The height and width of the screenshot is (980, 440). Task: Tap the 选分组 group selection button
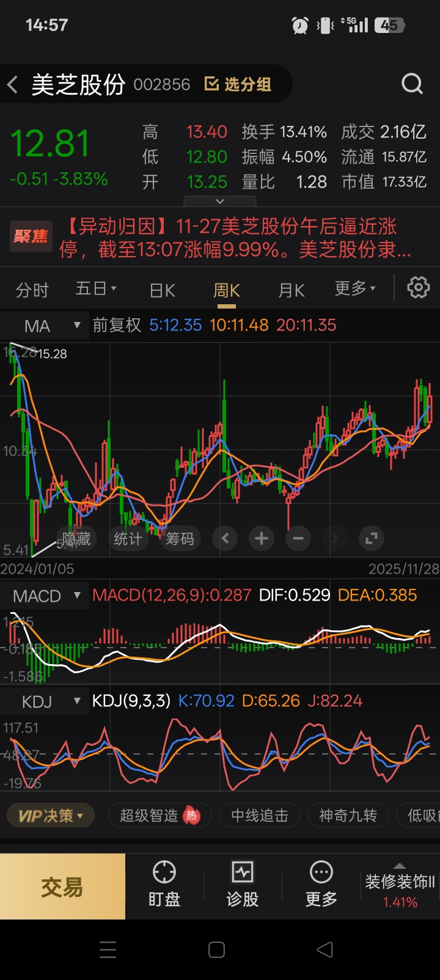point(238,84)
